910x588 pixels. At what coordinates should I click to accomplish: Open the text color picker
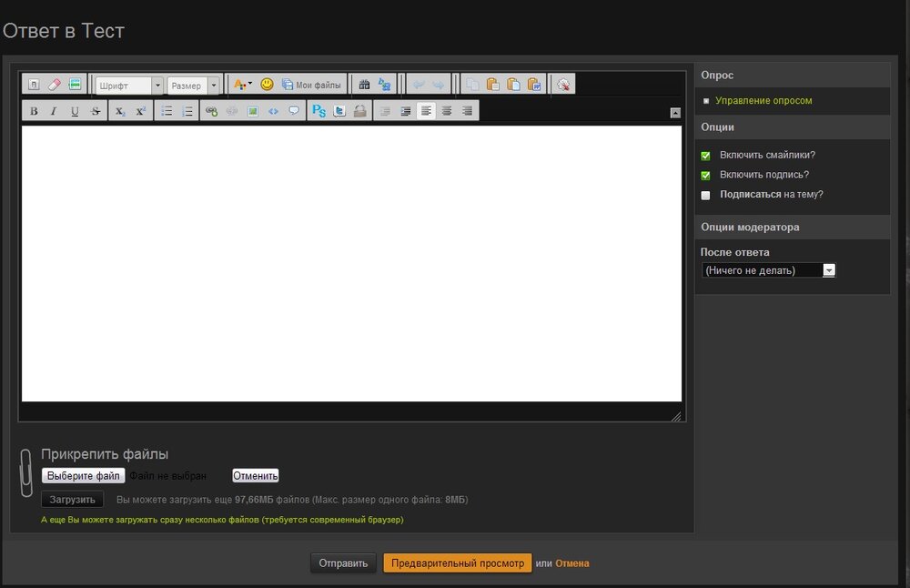coord(243,85)
